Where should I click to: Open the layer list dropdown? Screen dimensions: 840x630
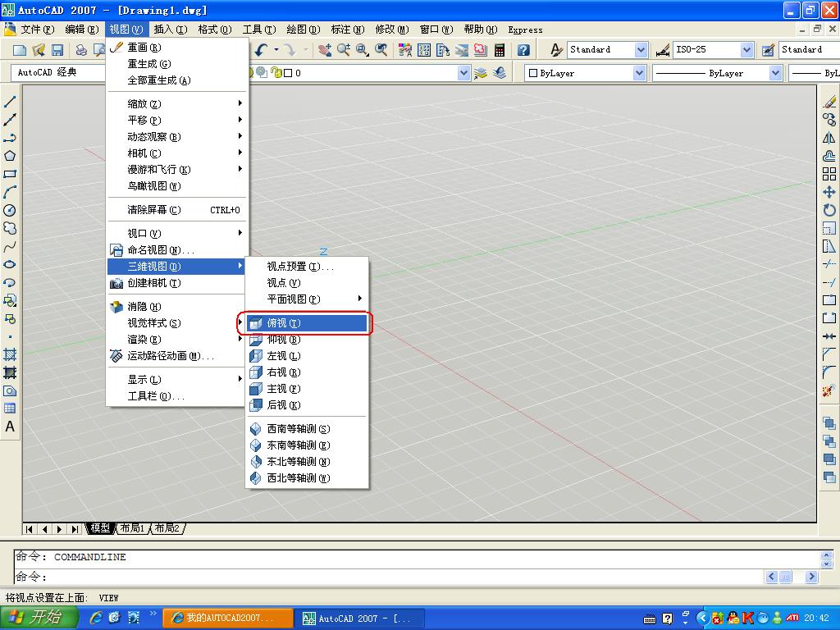tap(464, 73)
